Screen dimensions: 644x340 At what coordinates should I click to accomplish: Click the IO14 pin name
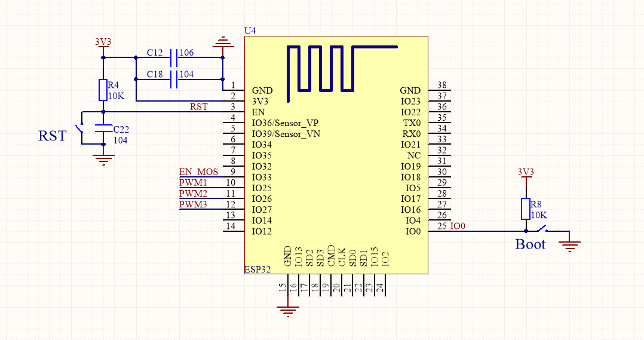[x=262, y=220]
